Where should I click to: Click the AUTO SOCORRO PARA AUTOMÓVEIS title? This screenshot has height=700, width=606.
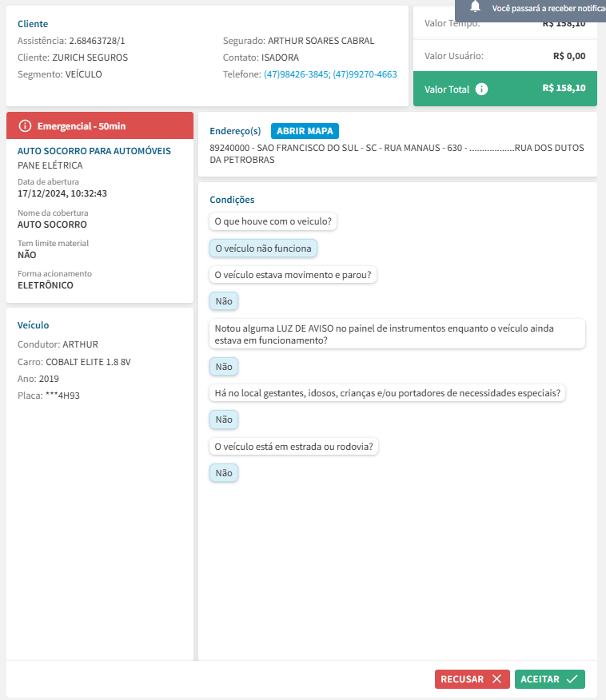click(x=94, y=150)
